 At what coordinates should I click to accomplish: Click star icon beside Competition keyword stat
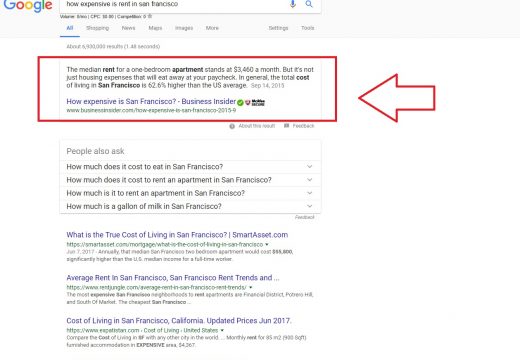click(x=150, y=16)
